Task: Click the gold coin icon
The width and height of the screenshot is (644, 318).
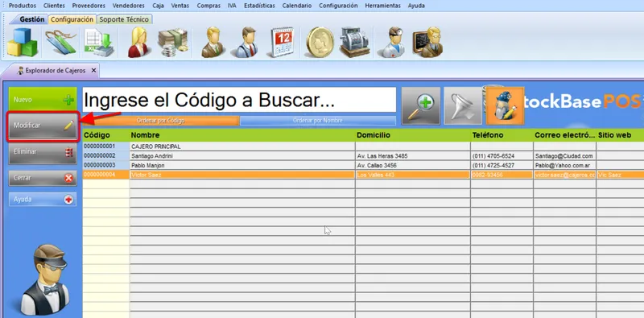Action: pos(320,43)
